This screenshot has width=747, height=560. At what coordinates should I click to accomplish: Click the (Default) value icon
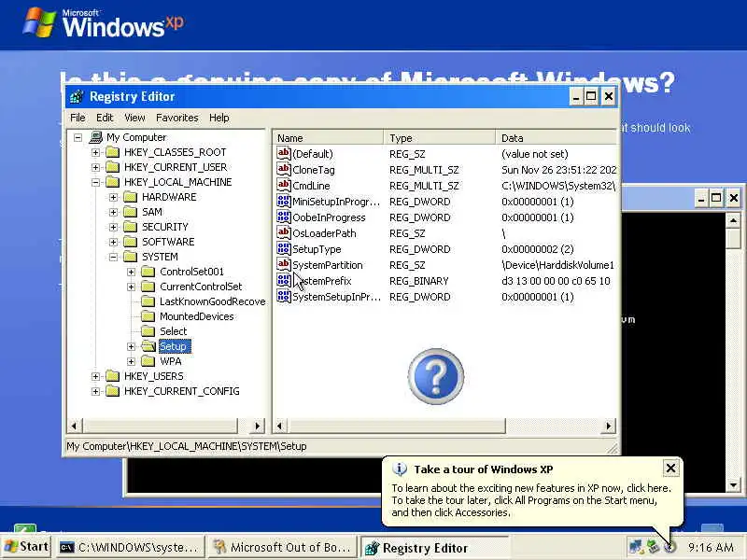point(284,153)
